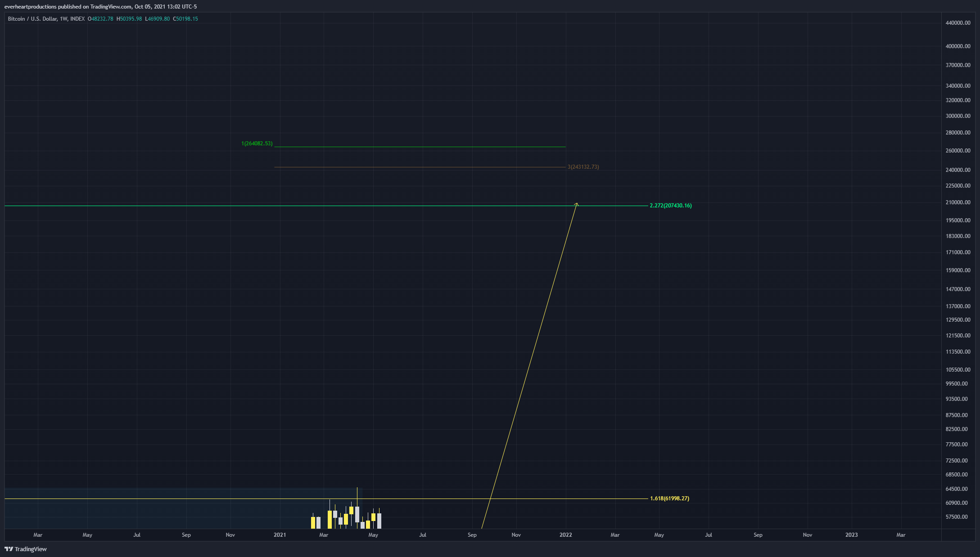The image size is (980, 557).
Task: Click the 105500.00 price axis label
Action: tap(958, 370)
